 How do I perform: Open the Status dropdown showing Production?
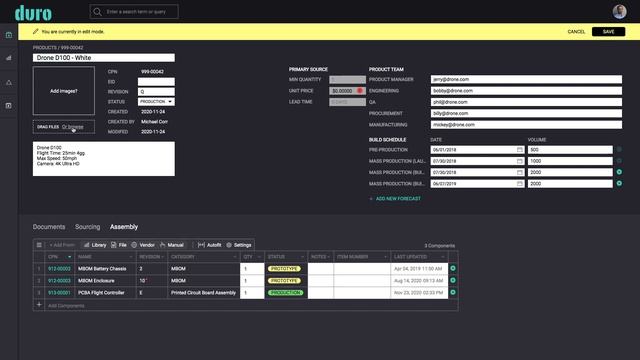coord(156,102)
